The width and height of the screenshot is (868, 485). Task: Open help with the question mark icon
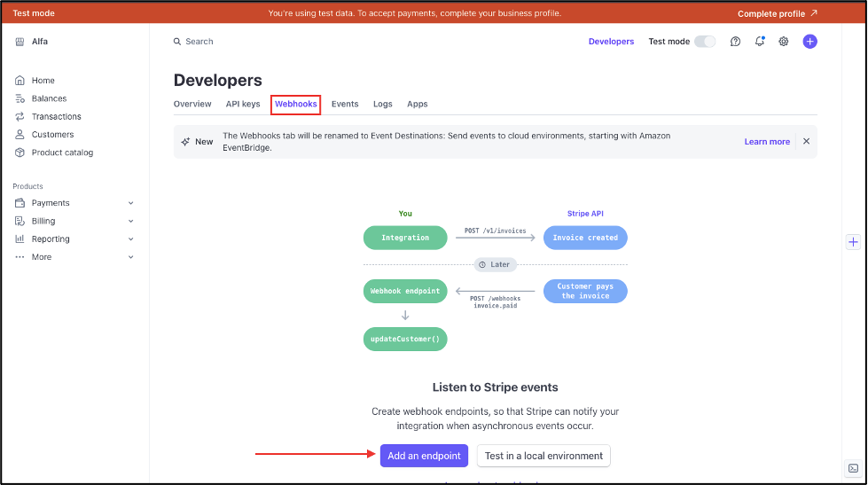click(x=735, y=42)
